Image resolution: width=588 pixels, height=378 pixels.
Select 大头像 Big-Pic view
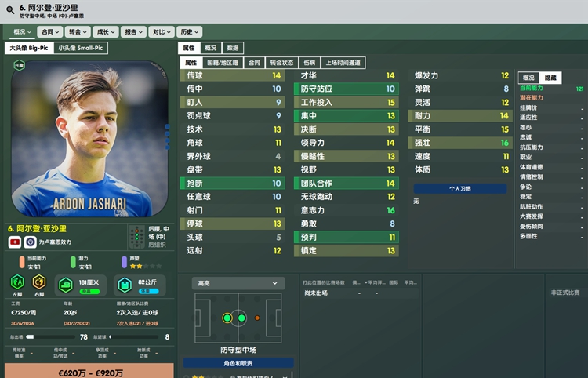pyautogui.click(x=29, y=48)
